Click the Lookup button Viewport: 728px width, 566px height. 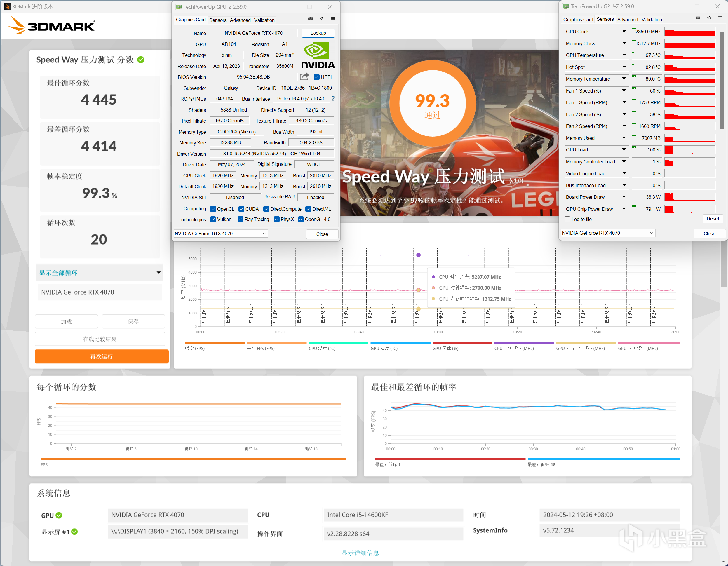pyautogui.click(x=318, y=33)
